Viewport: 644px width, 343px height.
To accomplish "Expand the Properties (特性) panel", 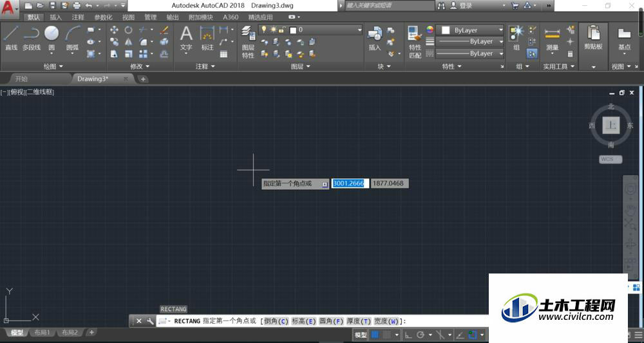I will [451, 66].
